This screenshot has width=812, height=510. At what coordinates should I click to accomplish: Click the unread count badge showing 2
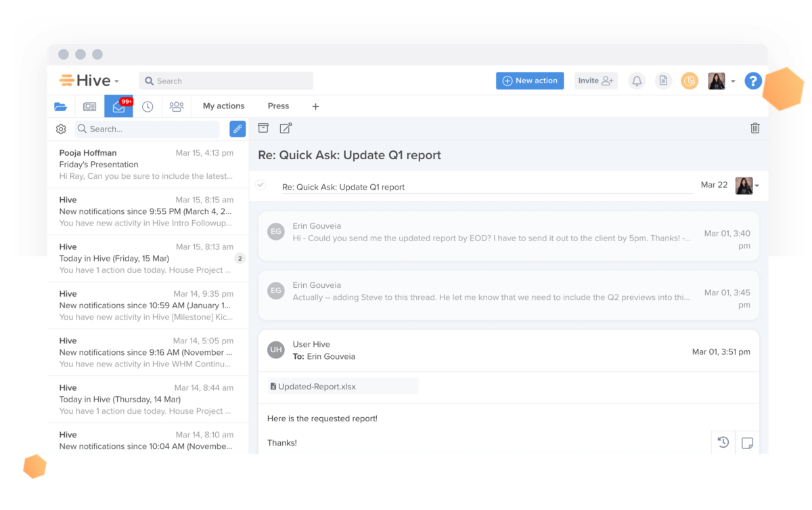click(240, 259)
